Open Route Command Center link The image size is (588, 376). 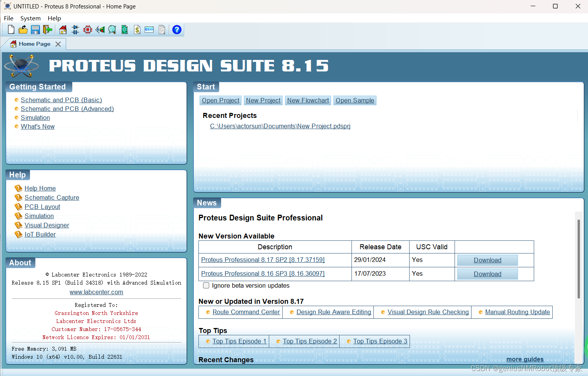246,312
